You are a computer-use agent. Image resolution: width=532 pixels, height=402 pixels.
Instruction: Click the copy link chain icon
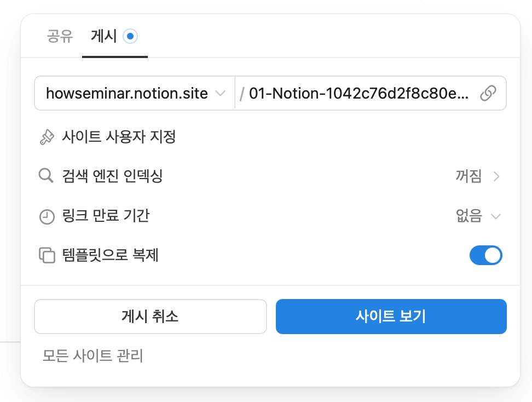coord(488,94)
